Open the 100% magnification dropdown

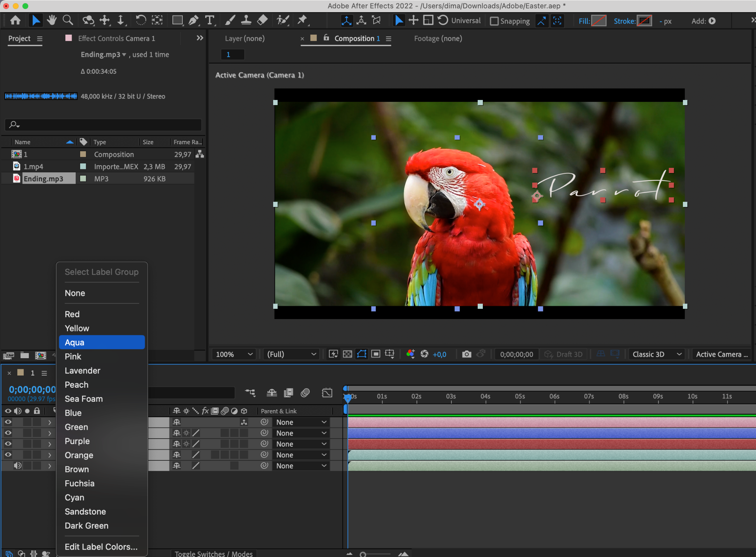click(234, 354)
